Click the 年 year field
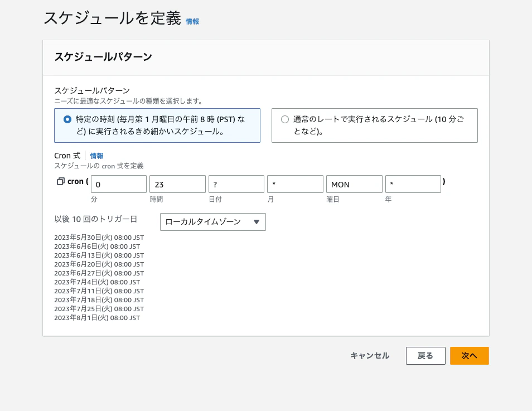The height and width of the screenshot is (411, 532). (413, 184)
